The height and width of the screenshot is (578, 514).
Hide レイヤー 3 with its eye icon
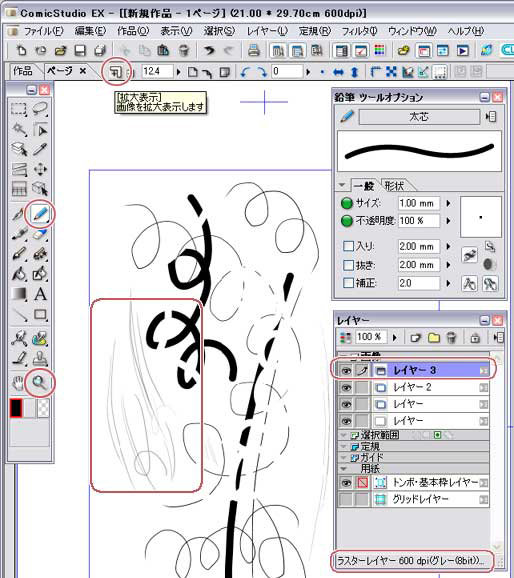(345, 370)
